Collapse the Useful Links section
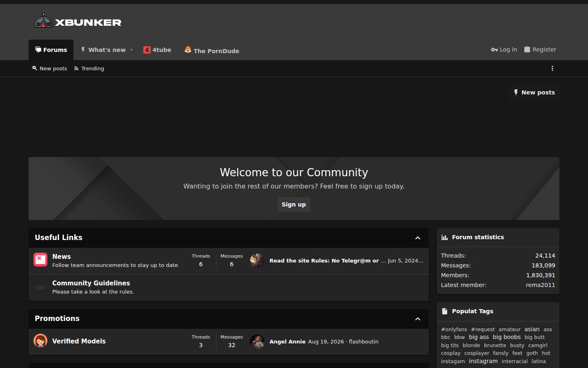The image size is (588, 368). 417,238
